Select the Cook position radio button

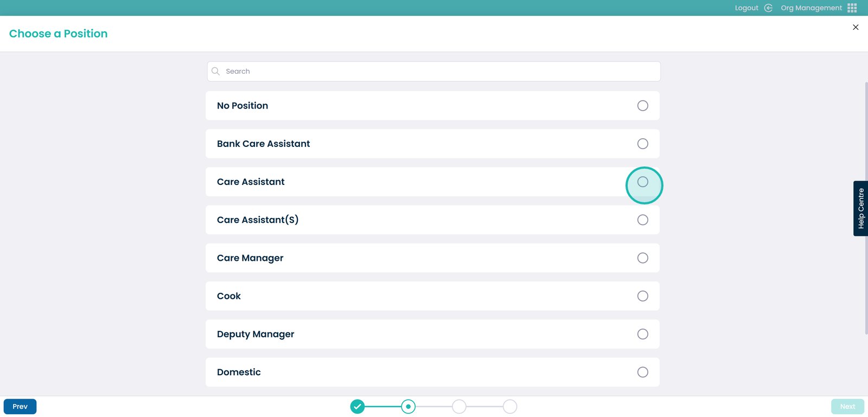point(643,296)
